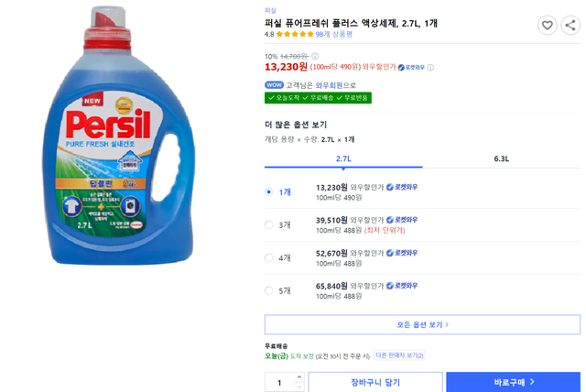Select the 1개 option radio button
Viewport: 586px width, 392px height.
268,192
